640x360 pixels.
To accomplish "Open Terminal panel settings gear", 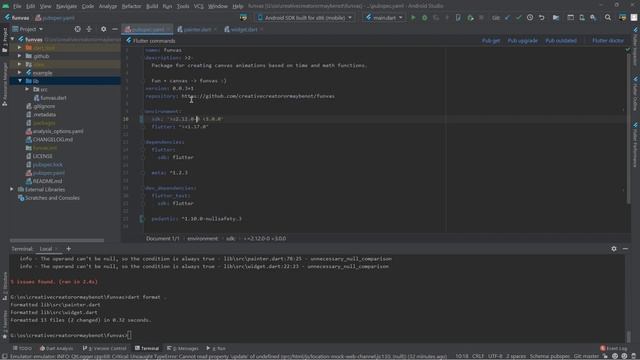I will click(614, 249).
